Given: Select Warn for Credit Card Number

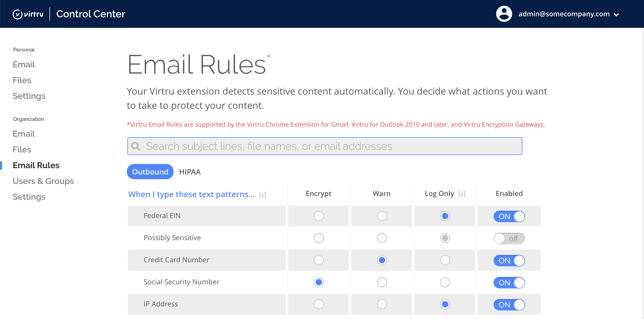Looking at the screenshot, I should pyautogui.click(x=382, y=260).
